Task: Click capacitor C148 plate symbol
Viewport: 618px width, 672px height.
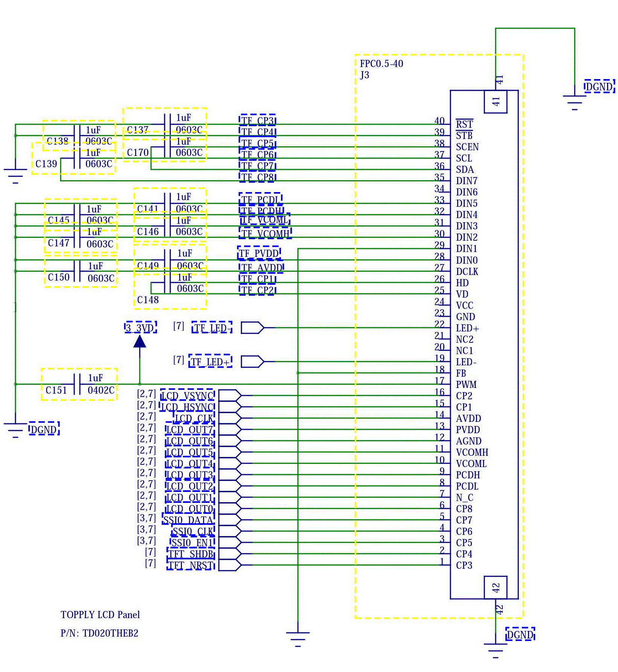Action: pyautogui.click(x=168, y=283)
